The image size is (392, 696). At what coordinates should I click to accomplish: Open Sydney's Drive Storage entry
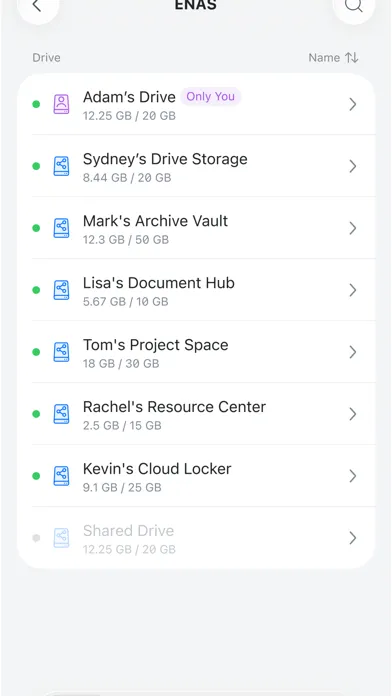click(196, 166)
